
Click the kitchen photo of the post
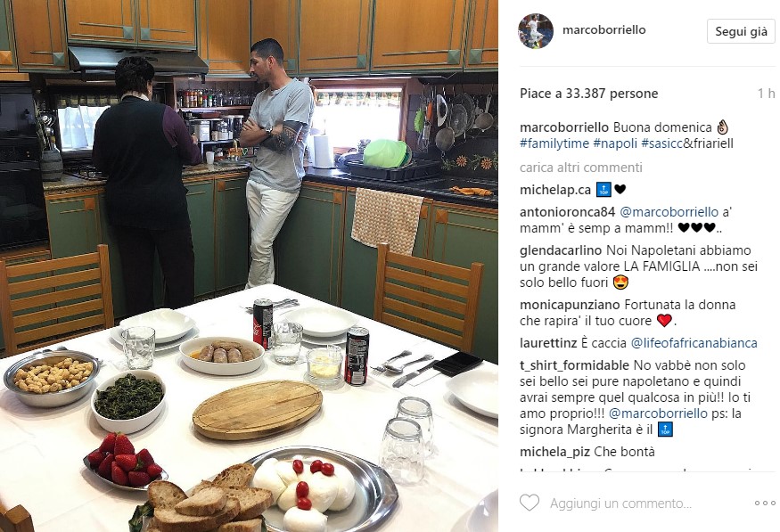(249, 266)
